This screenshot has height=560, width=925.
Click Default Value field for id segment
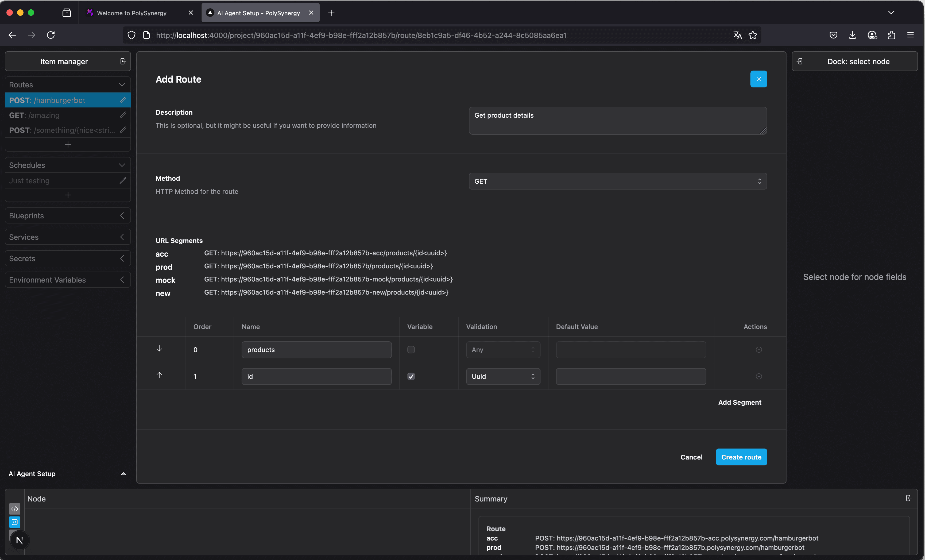[x=631, y=376]
